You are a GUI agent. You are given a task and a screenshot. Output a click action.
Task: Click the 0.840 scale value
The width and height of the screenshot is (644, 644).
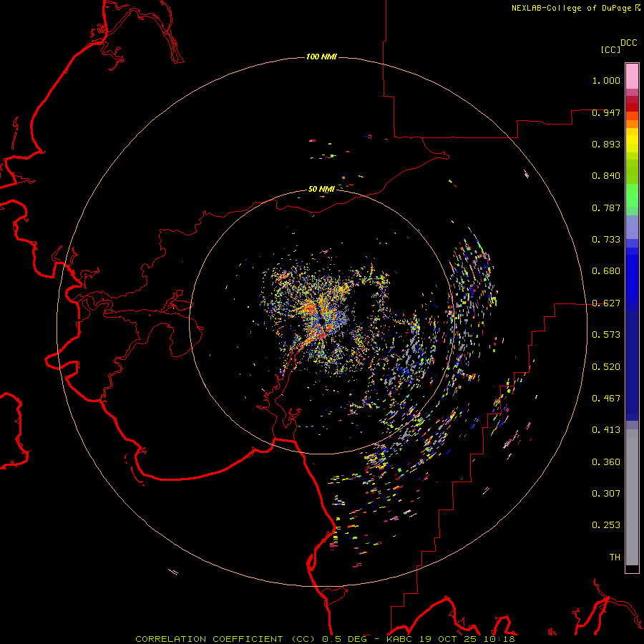coord(606,176)
